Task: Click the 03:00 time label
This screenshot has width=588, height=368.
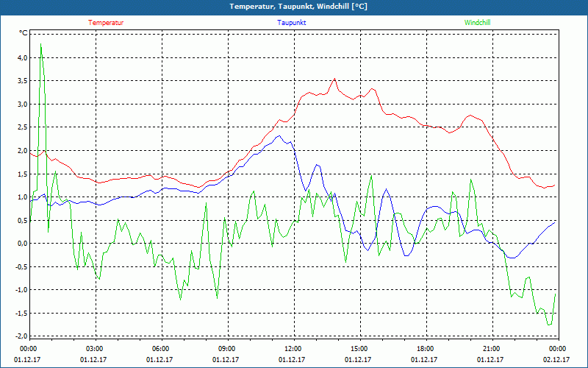Action: (94, 349)
